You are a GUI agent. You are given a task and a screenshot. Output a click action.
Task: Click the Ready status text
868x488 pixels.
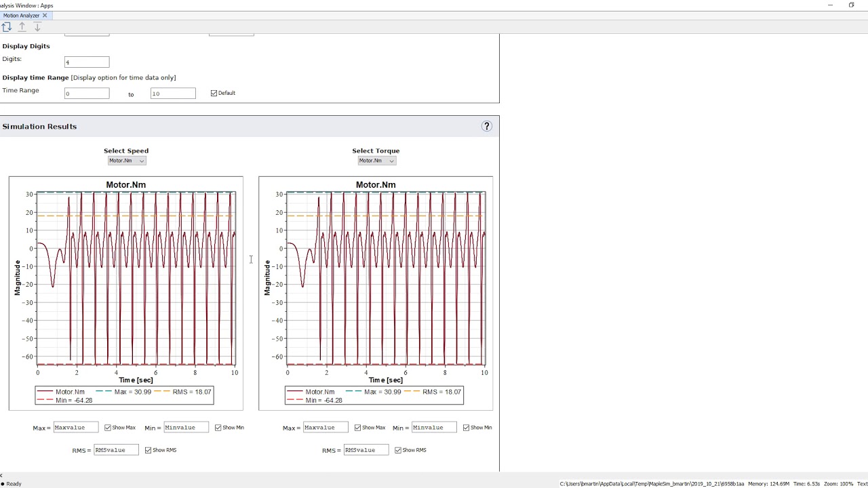coord(14,484)
